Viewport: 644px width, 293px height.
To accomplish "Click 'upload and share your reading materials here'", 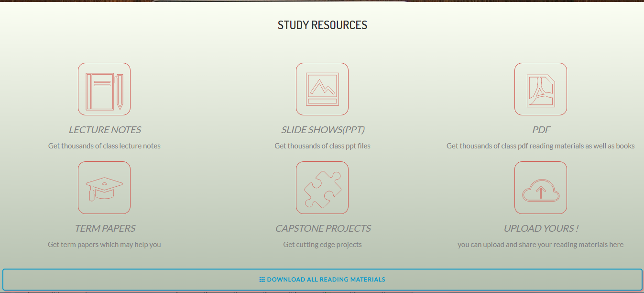I will tap(554, 245).
